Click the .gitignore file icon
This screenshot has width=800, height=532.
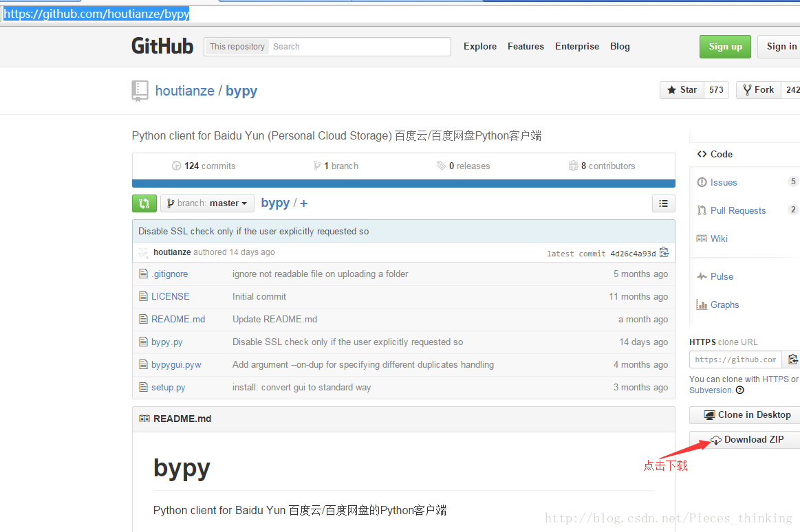click(x=143, y=274)
